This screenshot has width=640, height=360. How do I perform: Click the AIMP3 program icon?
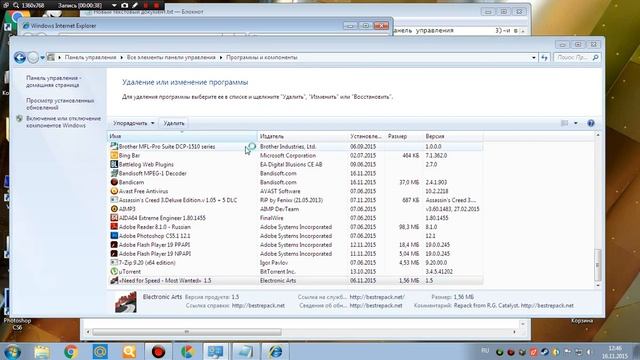[x=114, y=209]
